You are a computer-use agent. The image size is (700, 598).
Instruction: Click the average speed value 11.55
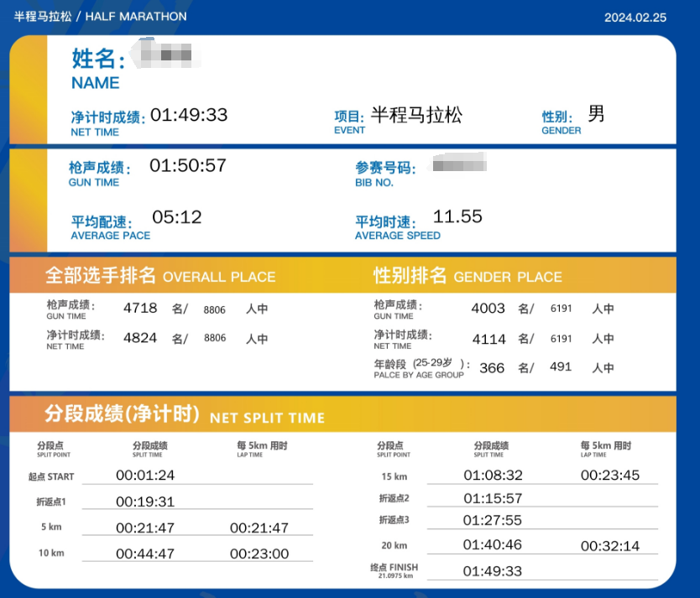[457, 216]
